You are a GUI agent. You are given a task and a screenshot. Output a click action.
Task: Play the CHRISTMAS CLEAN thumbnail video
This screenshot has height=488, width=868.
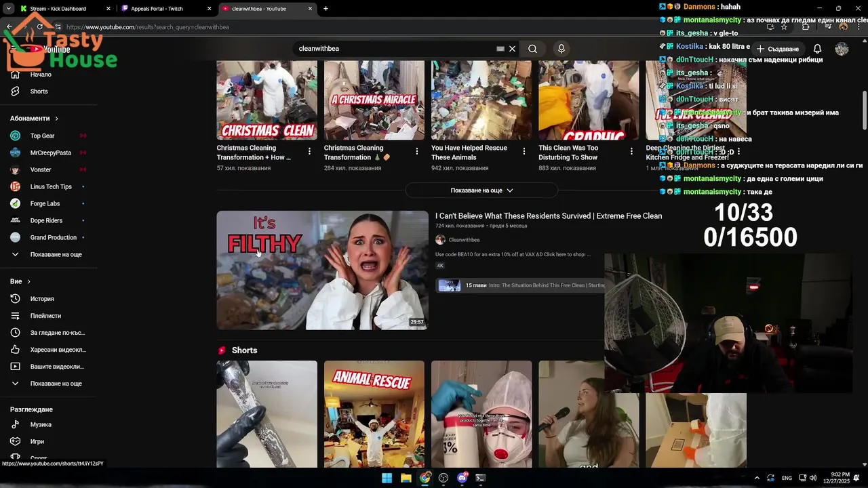pyautogui.click(x=267, y=100)
